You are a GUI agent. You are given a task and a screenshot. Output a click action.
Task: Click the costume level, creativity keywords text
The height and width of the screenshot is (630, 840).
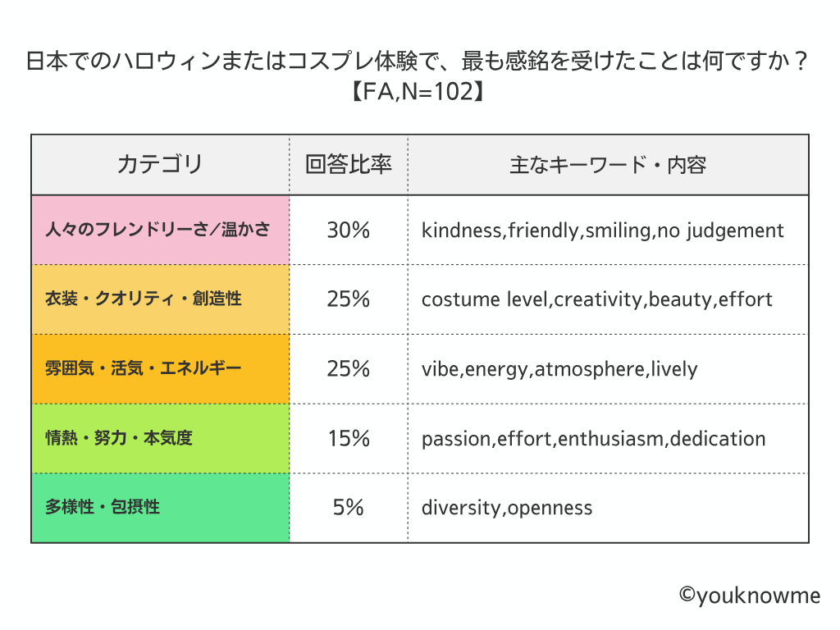tap(597, 299)
